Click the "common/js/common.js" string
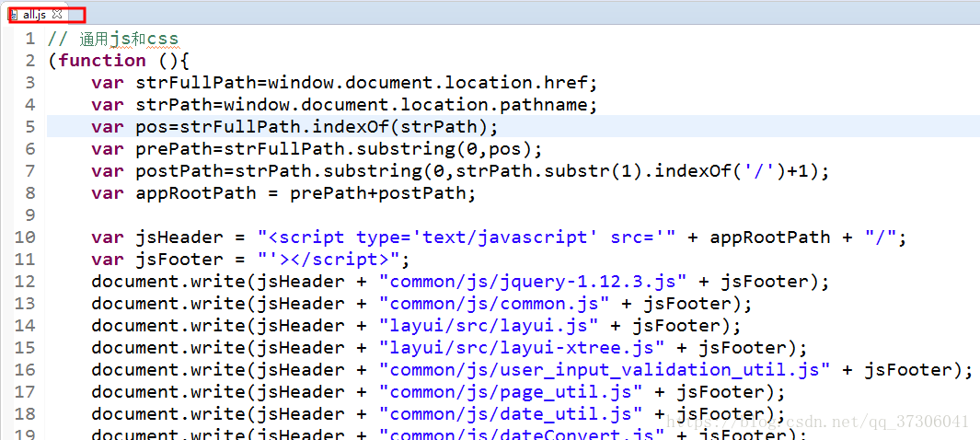This screenshot has height=440, width=980. pos(494,304)
